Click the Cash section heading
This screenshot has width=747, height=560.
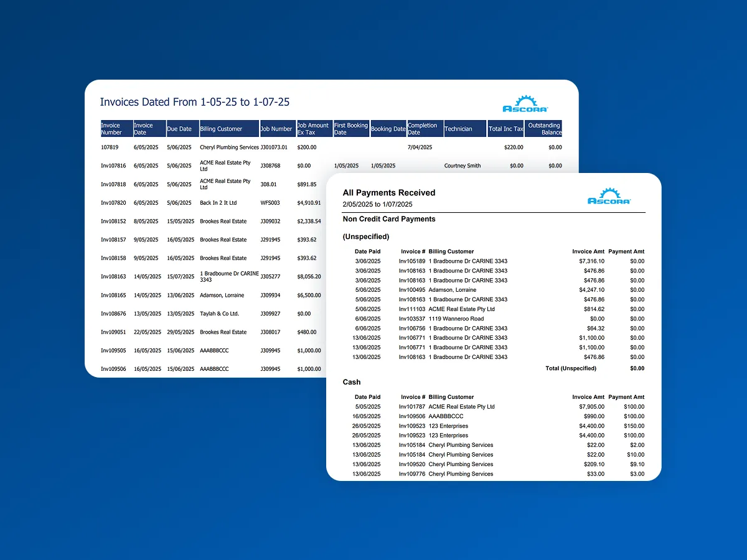pos(352,382)
